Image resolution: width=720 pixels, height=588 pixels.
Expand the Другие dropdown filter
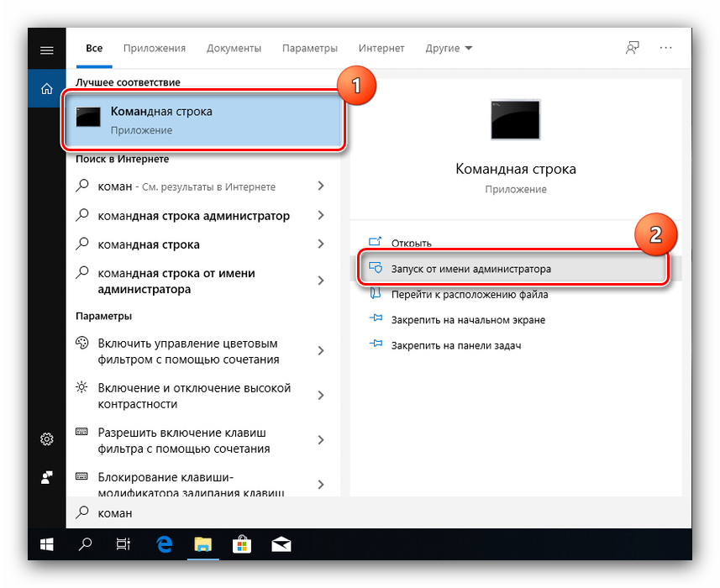click(x=449, y=48)
